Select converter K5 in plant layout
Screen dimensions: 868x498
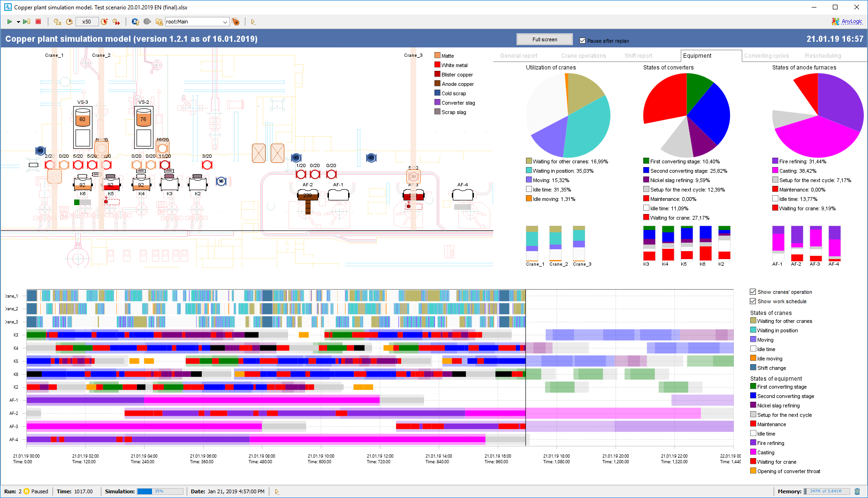pyautogui.click(x=111, y=184)
